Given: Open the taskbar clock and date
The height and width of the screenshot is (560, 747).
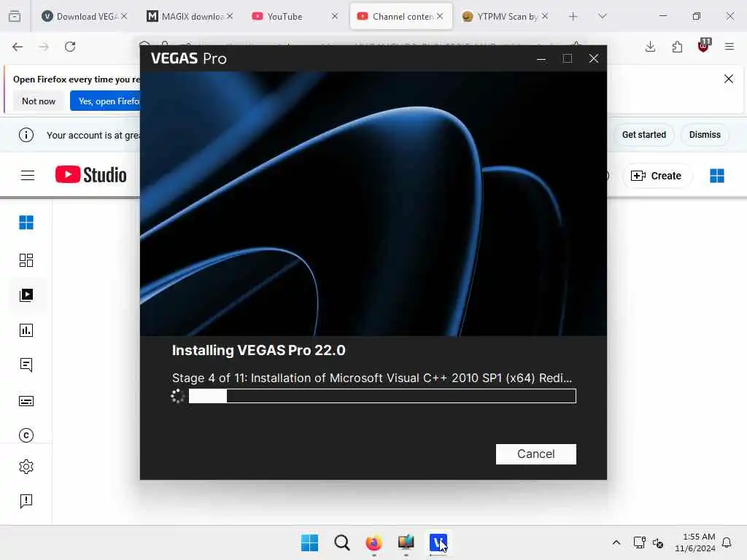Looking at the screenshot, I should [695, 542].
